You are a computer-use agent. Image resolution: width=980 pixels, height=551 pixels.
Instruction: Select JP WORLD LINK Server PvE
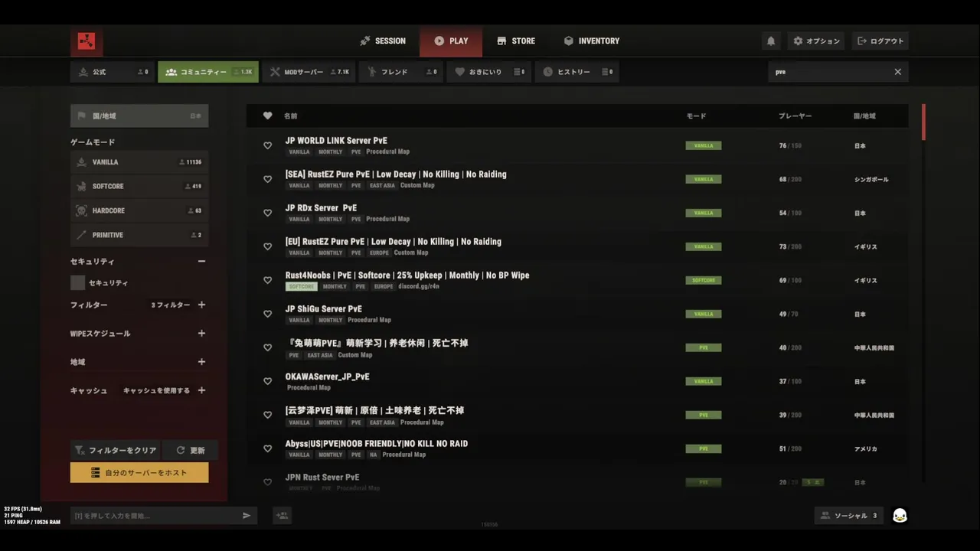(577, 145)
